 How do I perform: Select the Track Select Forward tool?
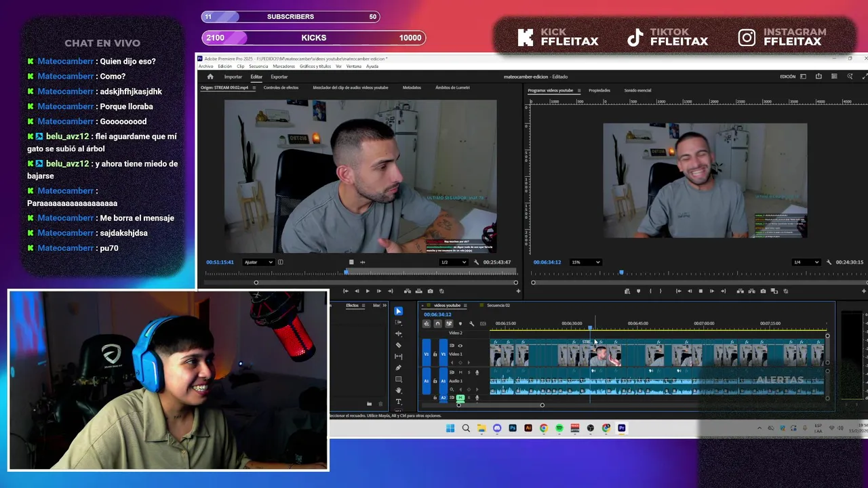[x=399, y=322]
